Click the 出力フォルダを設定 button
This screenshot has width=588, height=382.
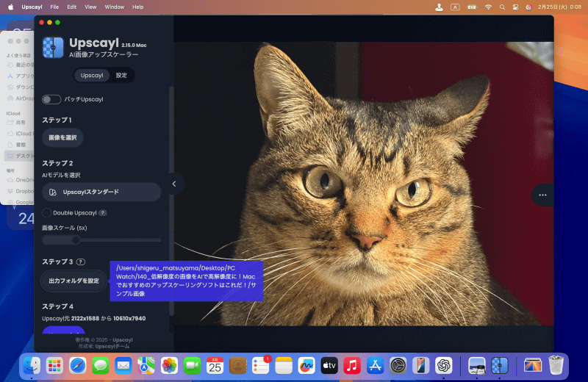(74, 281)
